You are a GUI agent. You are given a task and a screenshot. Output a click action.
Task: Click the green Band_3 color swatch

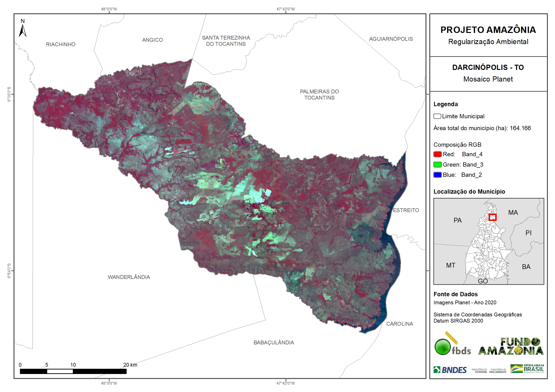[437, 164]
